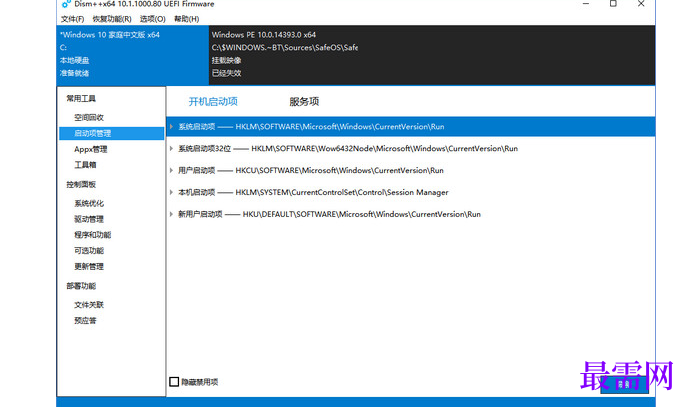The height and width of the screenshot is (407, 692).
Task: Click the 控制面板 group header
Action: (81, 185)
